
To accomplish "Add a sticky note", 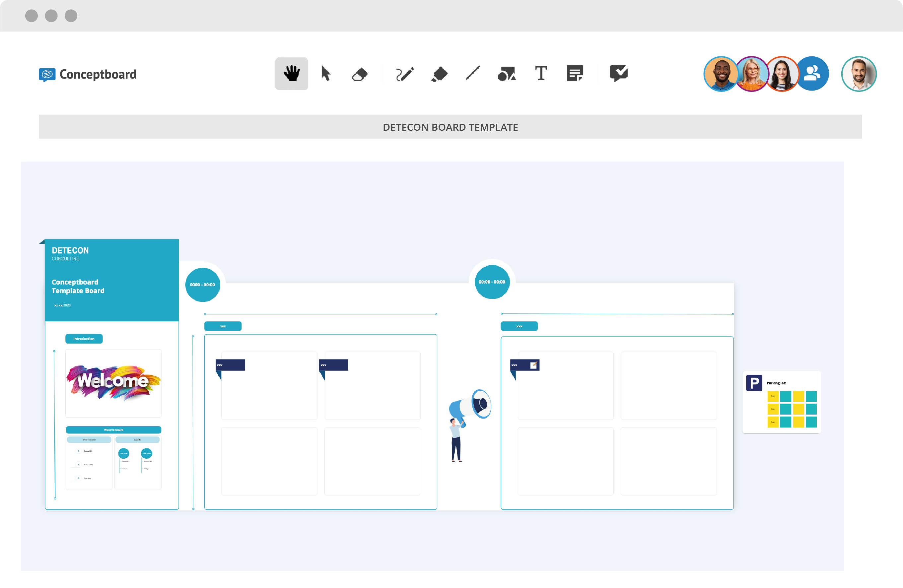I will tap(575, 73).
